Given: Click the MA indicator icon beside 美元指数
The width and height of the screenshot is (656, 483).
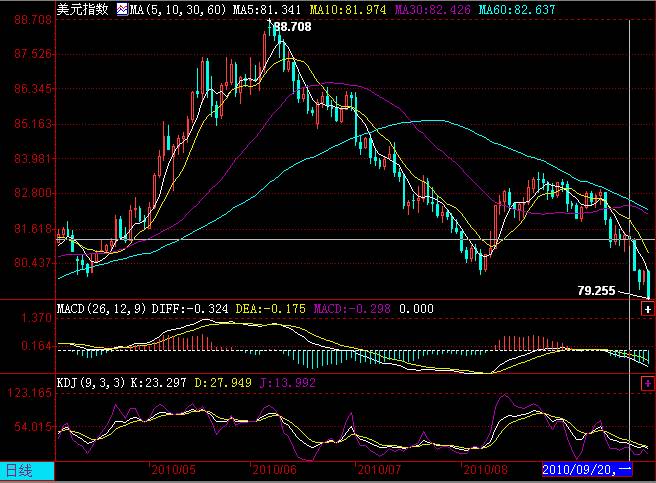Looking at the screenshot, I should pyautogui.click(x=122, y=9).
